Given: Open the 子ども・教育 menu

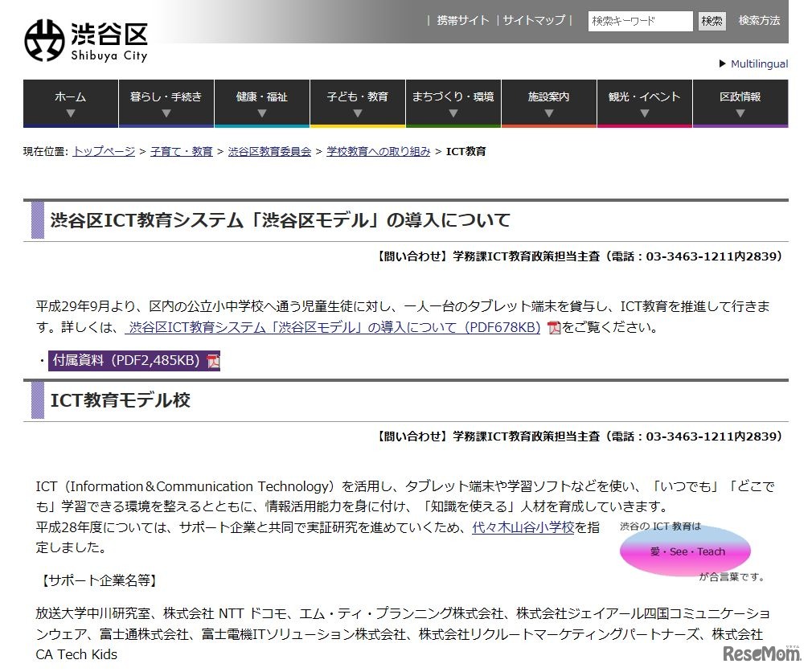Looking at the screenshot, I should 357,103.
